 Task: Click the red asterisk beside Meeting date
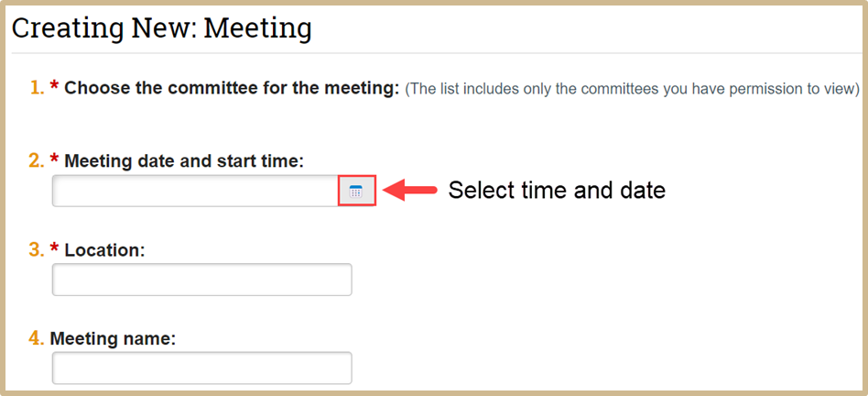click(55, 161)
